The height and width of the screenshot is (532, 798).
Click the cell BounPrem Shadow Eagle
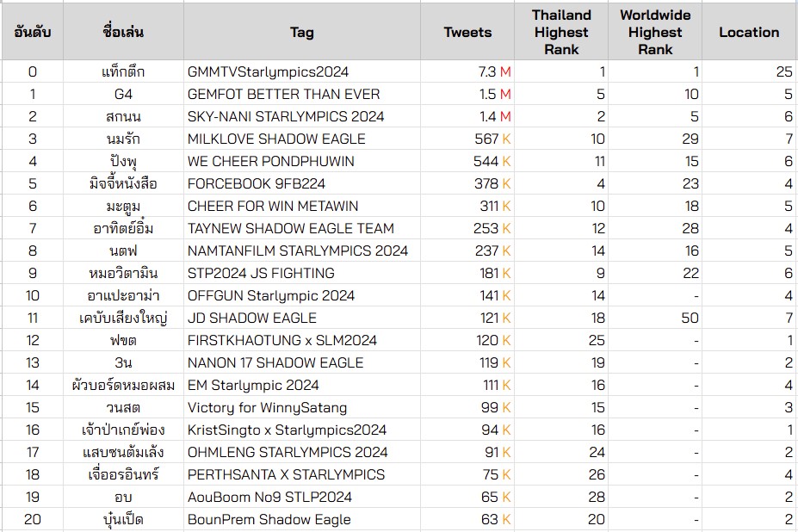302,520
